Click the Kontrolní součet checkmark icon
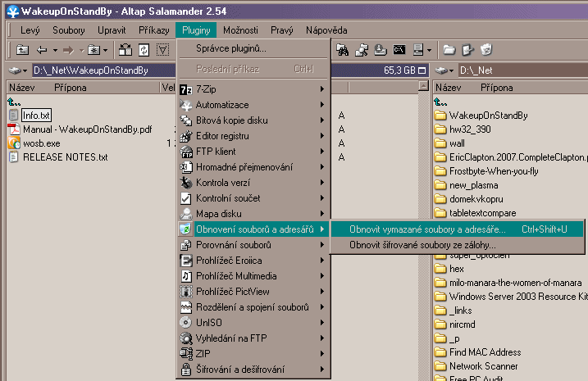The width and height of the screenshot is (588, 381). [186, 198]
